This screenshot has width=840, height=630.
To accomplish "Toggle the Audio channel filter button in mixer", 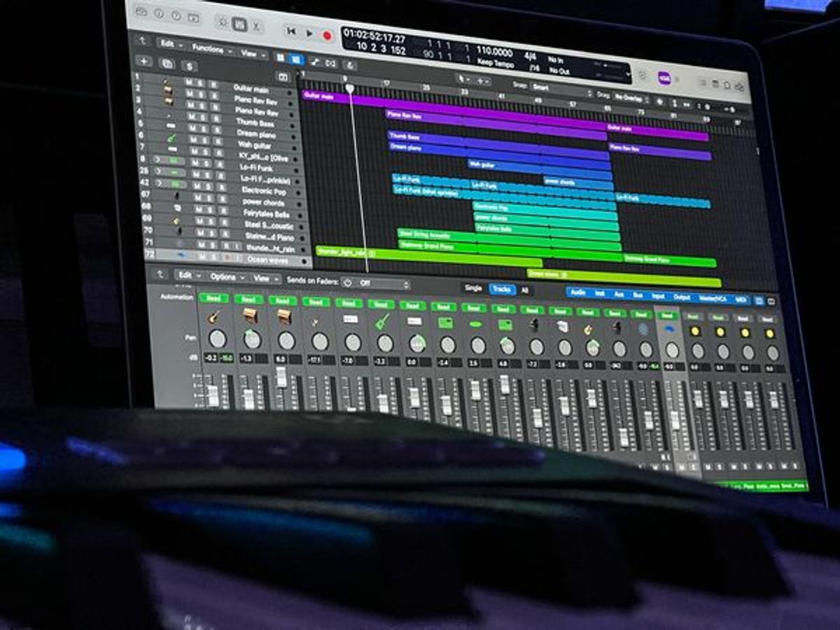I will (578, 293).
